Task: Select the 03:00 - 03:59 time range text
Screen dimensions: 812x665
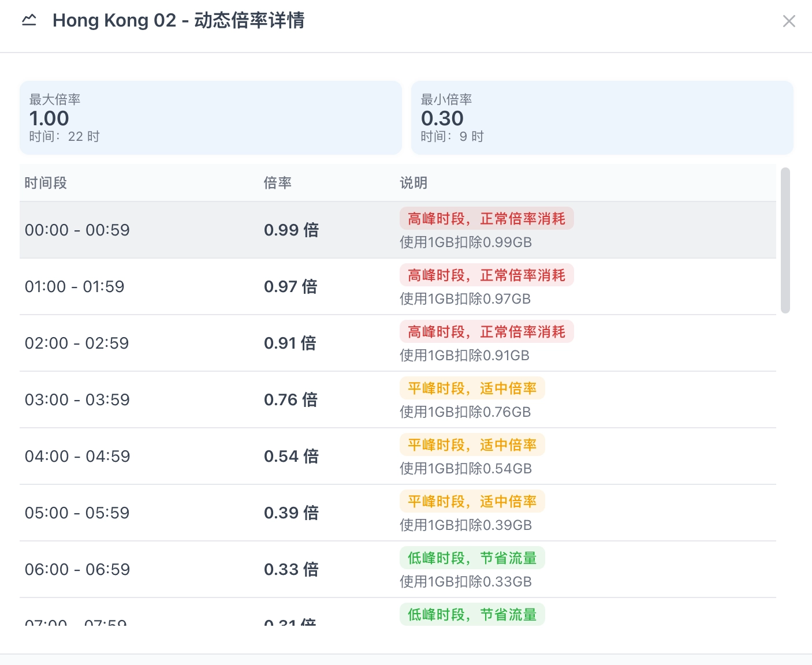Action: 77,399
